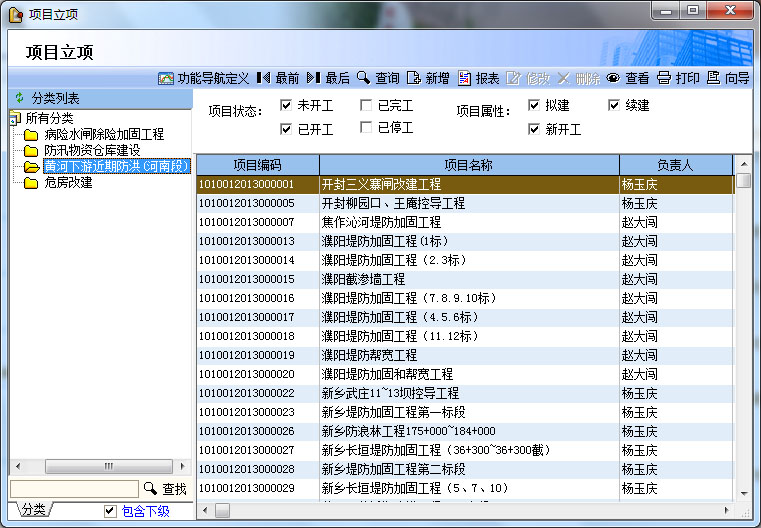Sort by the 项目名称 column header
The image size is (761, 528).
(x=469, y=165)
